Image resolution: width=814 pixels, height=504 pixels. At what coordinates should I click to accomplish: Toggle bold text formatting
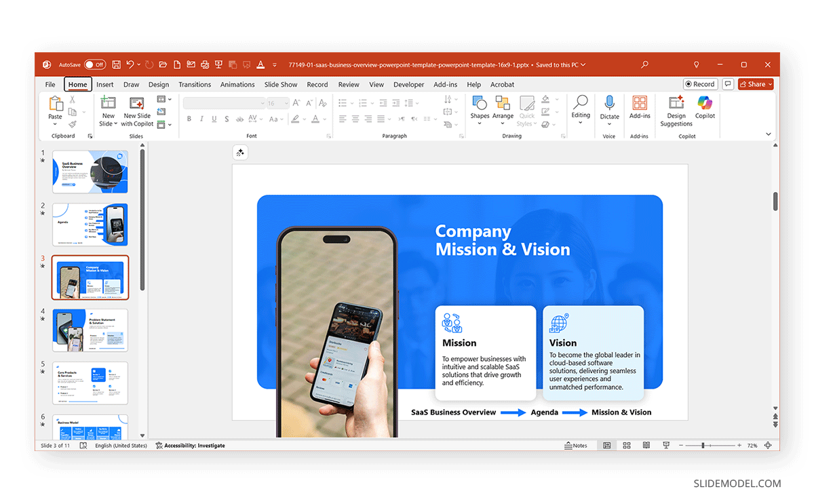coord(189,118)
